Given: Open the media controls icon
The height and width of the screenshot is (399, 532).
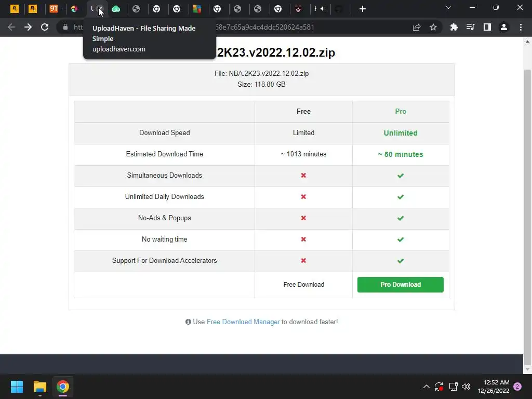Looking at the screenshot, I should click(x=470, y=27).
